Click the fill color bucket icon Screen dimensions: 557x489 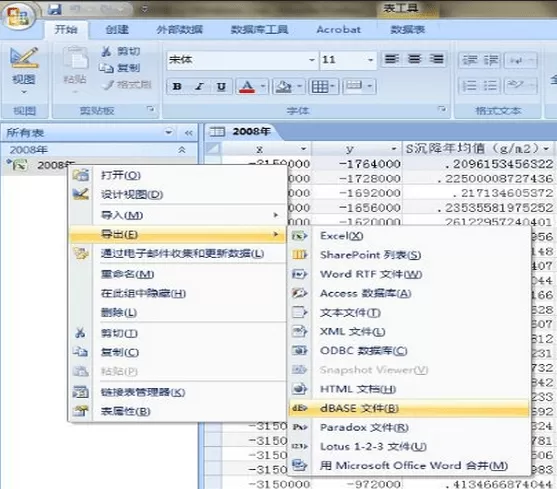(284, 86)
